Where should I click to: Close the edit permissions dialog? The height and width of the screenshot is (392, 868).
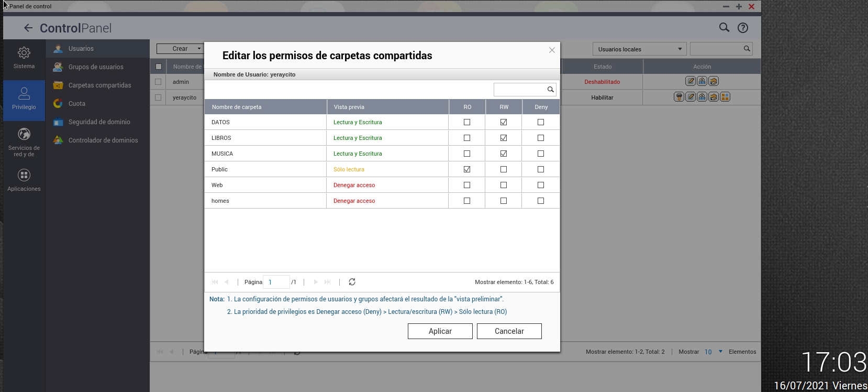pos(552,50)
